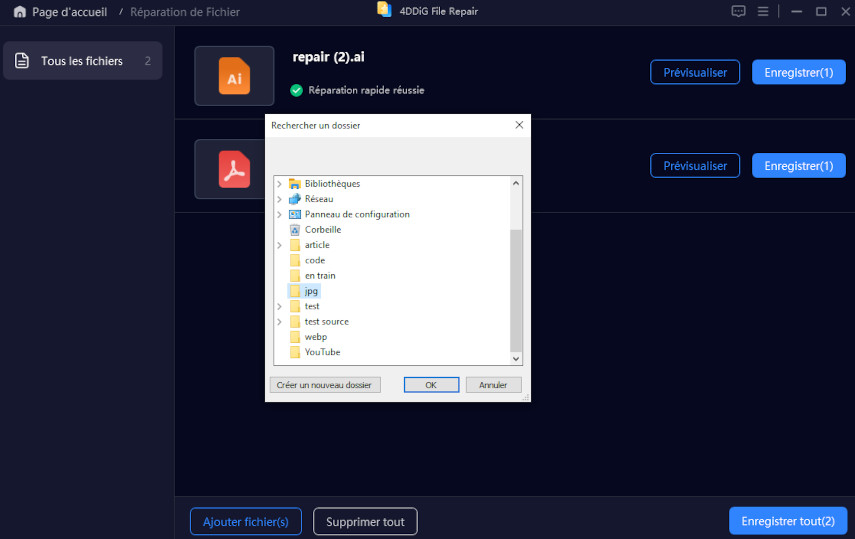
Task: Click Réparation rapide réussie status text
Action: 366,91
